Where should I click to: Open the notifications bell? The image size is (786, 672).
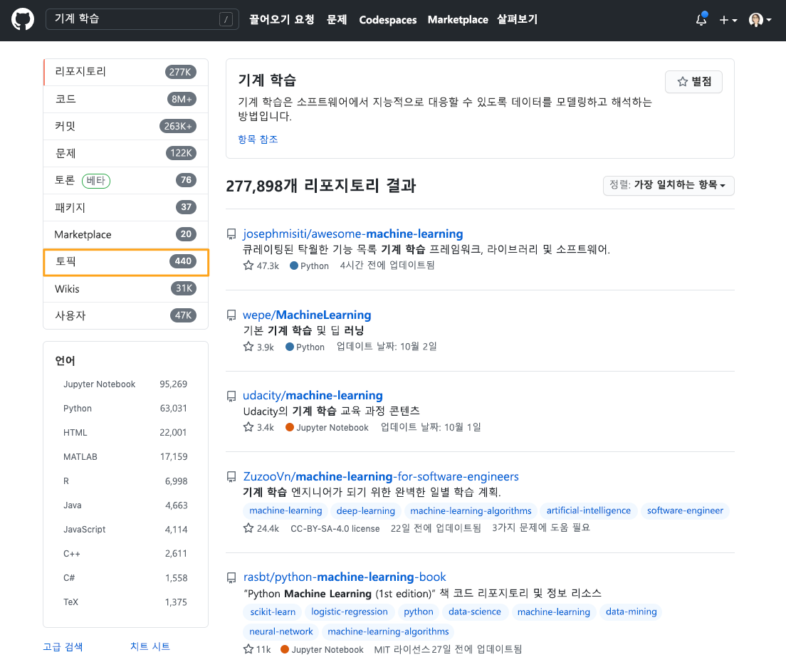click(x=701, y=19)
